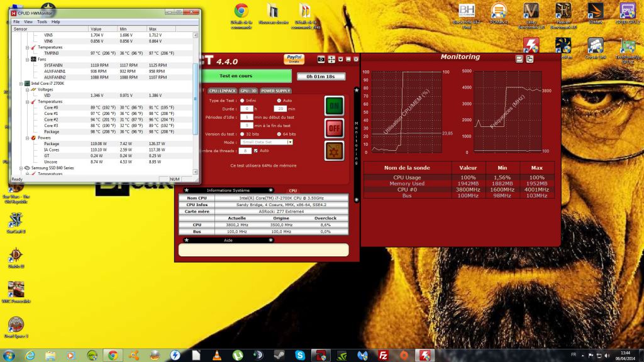The height and width of the screenshot is (362, 644).
Task: Open the TechPowerUp GPU-Z desktop shortcut
Action: [x=628, y=51]
